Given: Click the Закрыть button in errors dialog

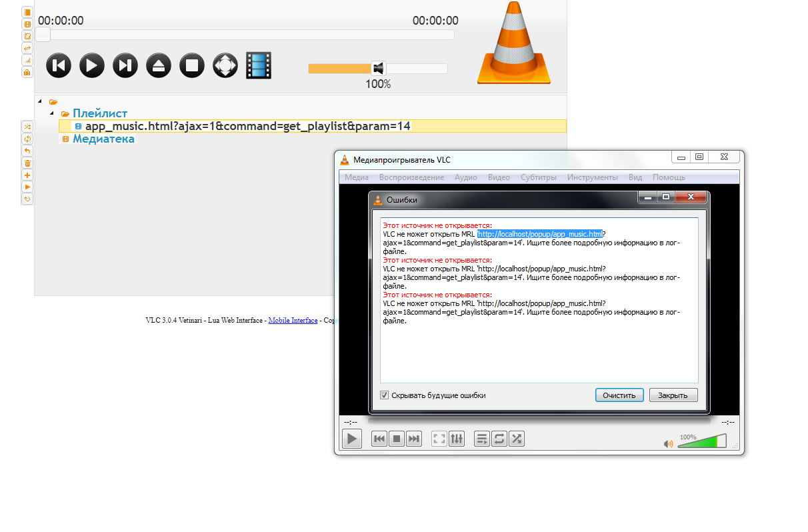Looking at the screenshot, I should pyautogui.click(x=673, y=395).
